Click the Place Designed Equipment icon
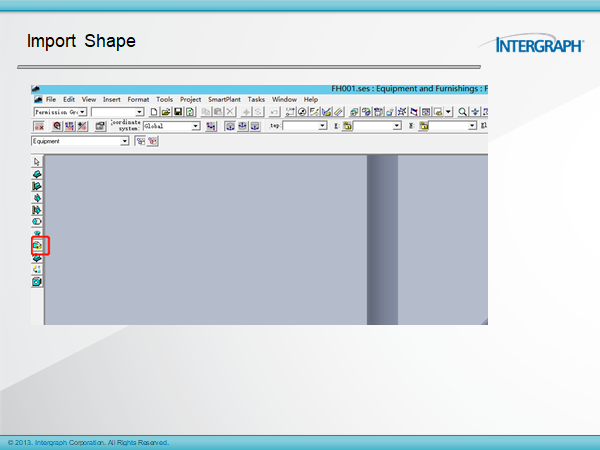 tap(37, 198)
